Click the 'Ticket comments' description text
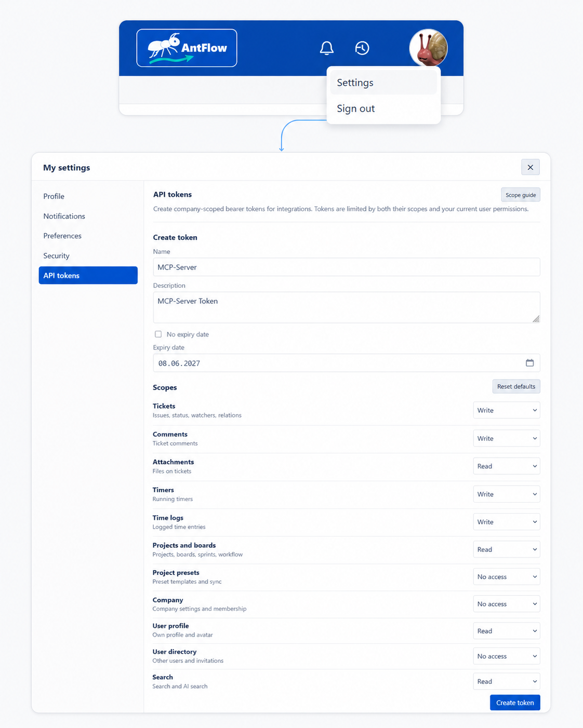This screenshot has width=583, height=728. (x=175, y=443)
